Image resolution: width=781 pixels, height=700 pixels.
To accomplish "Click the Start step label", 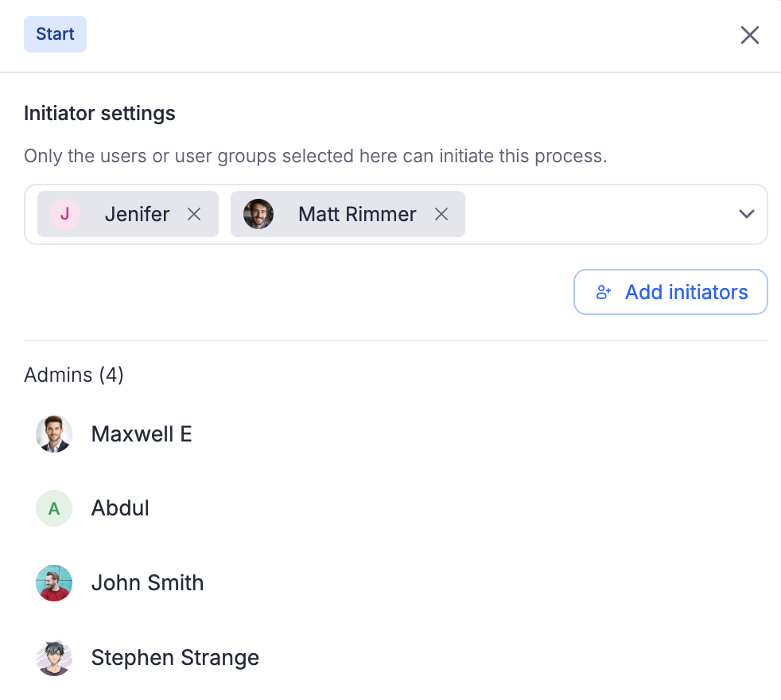I will pos(55,34).
